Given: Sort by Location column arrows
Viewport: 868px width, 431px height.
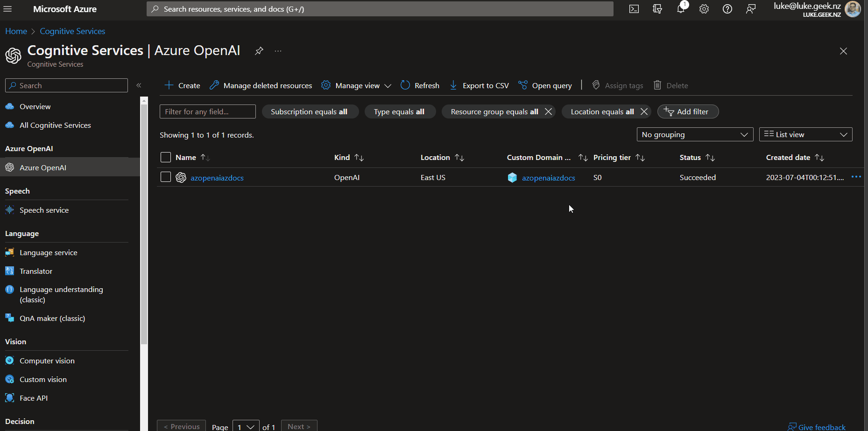Looking at the screenshot, I should click(x=459, y=158).
